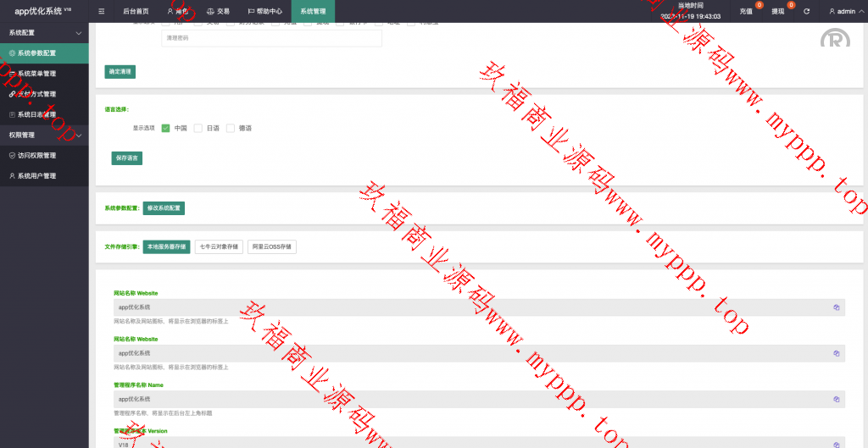Image resolution: width=868 pixels, height=448 pixels.
Task: Enable the 德语 language checkbox
Action: [231, 128]
